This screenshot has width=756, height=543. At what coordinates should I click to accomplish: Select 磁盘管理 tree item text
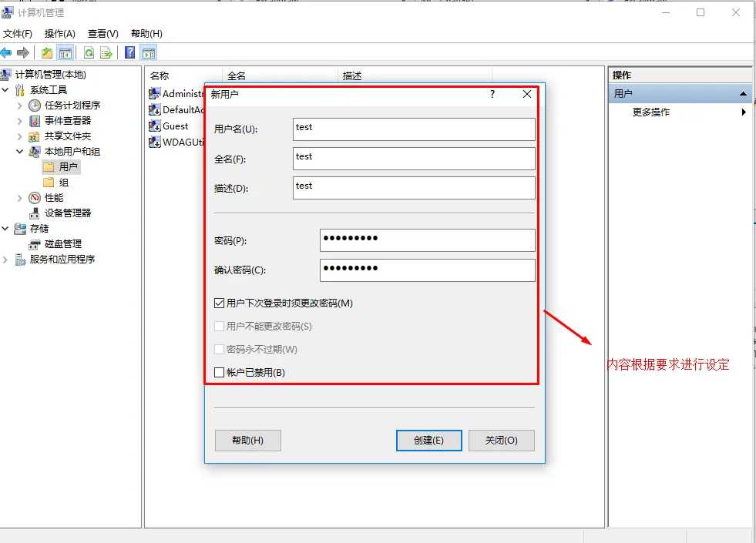[62, 244]
